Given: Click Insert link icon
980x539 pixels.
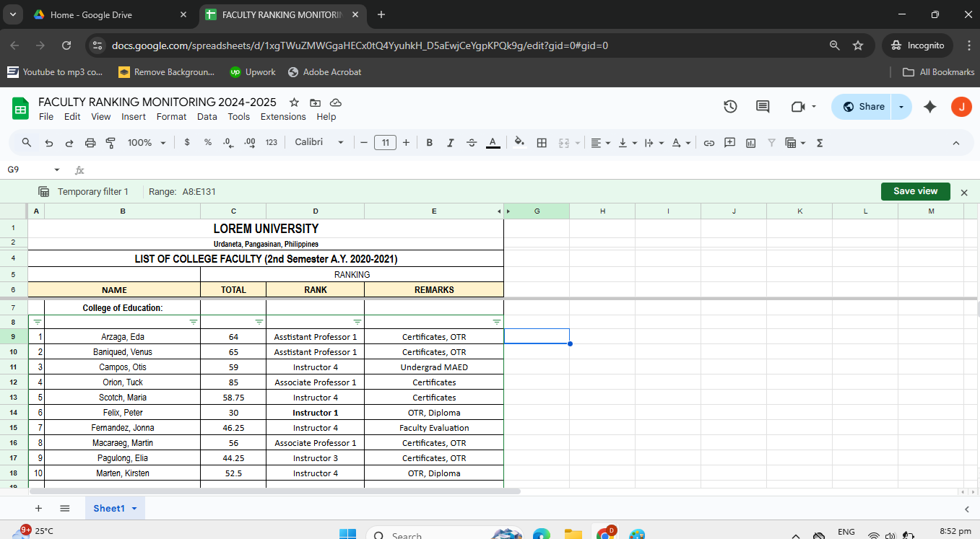Looking at the screenshot, I should (x=709, y=143).
